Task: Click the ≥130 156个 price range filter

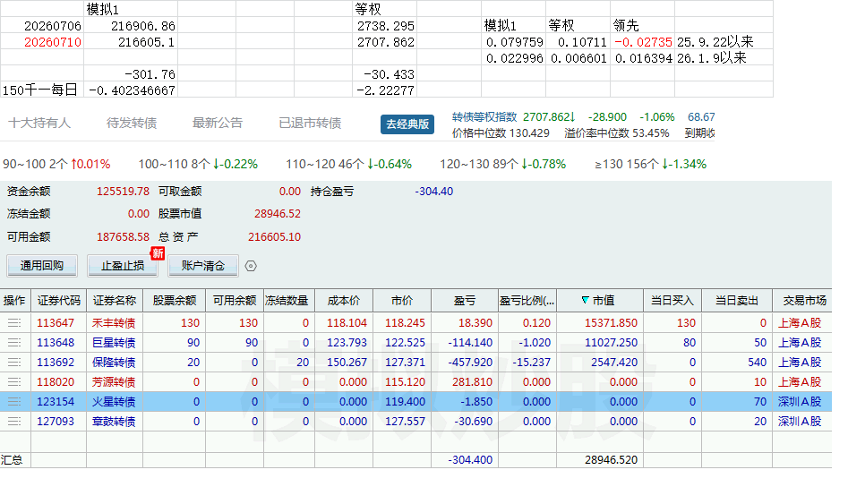Action: pyautogui.click(x=651, y=164)
